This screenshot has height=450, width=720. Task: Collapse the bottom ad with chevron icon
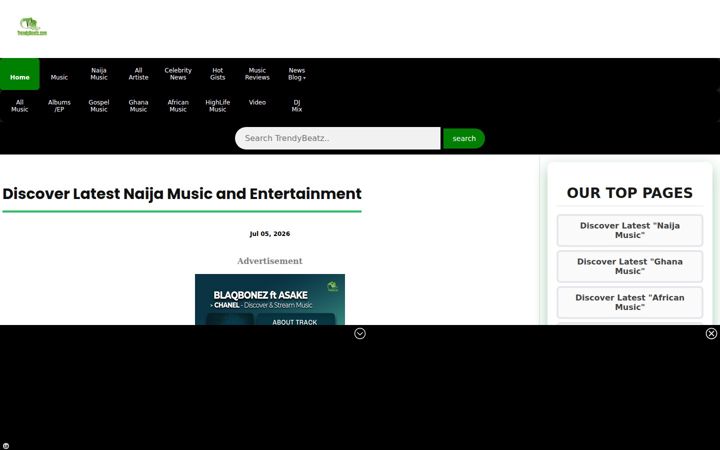tap(360, 334)
